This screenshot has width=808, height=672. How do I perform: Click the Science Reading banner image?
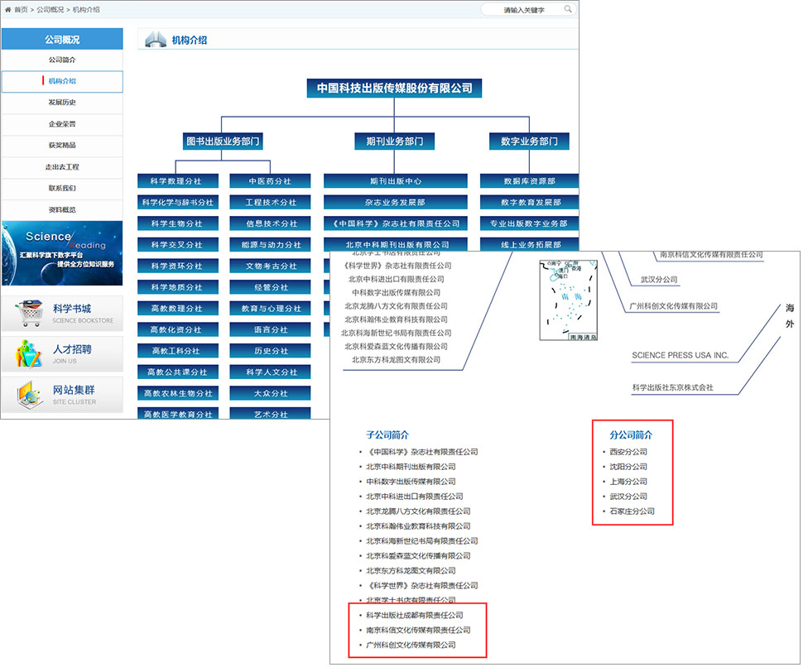point(62,253)
